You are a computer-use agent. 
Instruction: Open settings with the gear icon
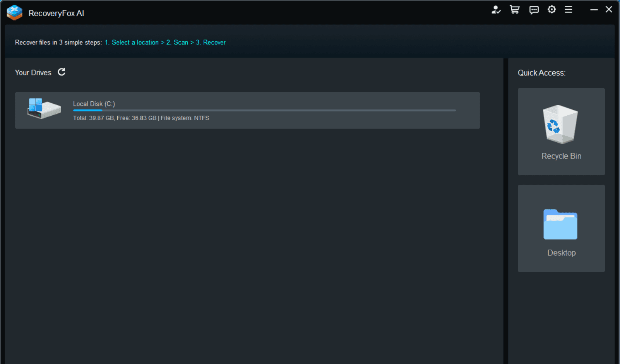pyautogui.click(x=552, y=9)
